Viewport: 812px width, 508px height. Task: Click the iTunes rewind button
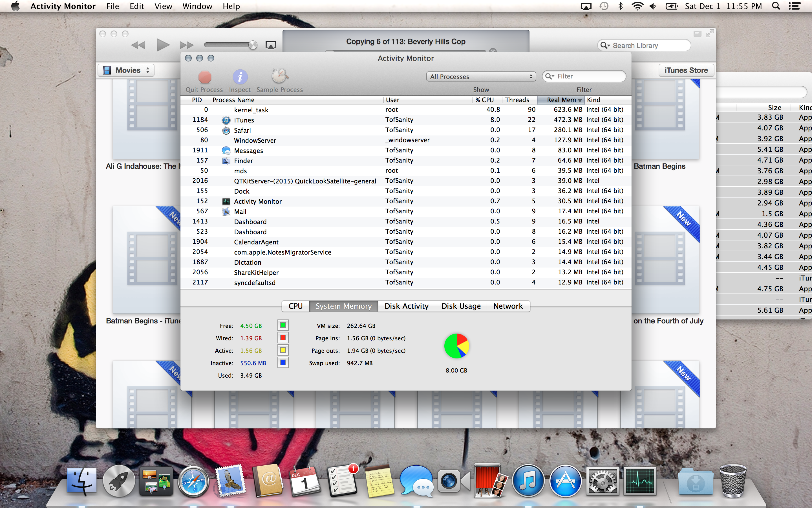pos(138,45)
